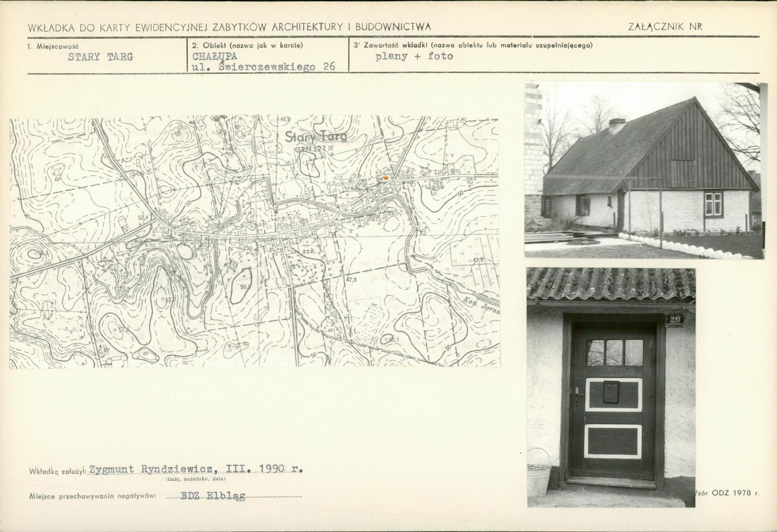Screen dimensions: 777x532
Task: Select the 'CHAŁUPA' object name
Action: (x=216, y=56)
